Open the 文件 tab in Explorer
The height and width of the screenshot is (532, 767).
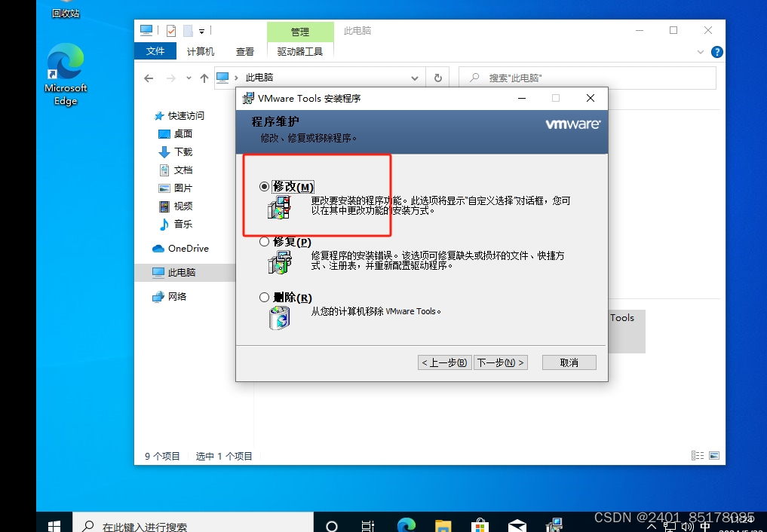tap(155, 50)
